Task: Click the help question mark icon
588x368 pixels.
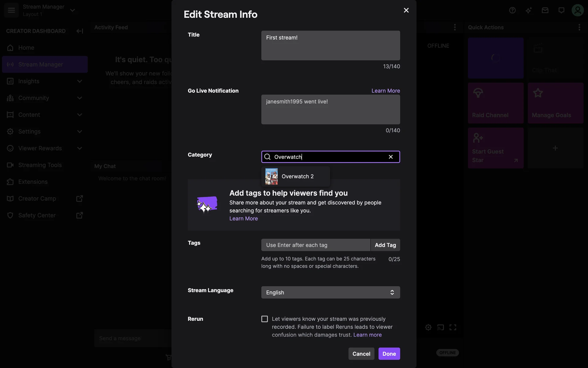Action: pyautogui.click(x=512, y=10)
